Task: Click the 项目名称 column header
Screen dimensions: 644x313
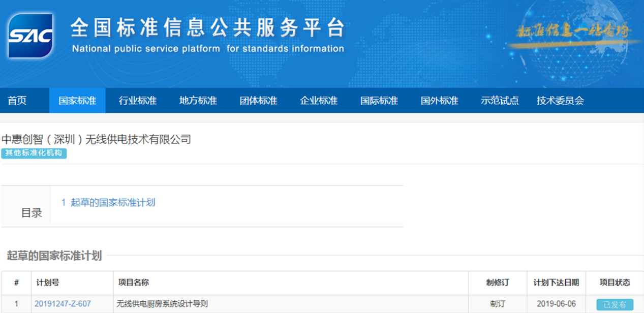Action: coord(134,283)
